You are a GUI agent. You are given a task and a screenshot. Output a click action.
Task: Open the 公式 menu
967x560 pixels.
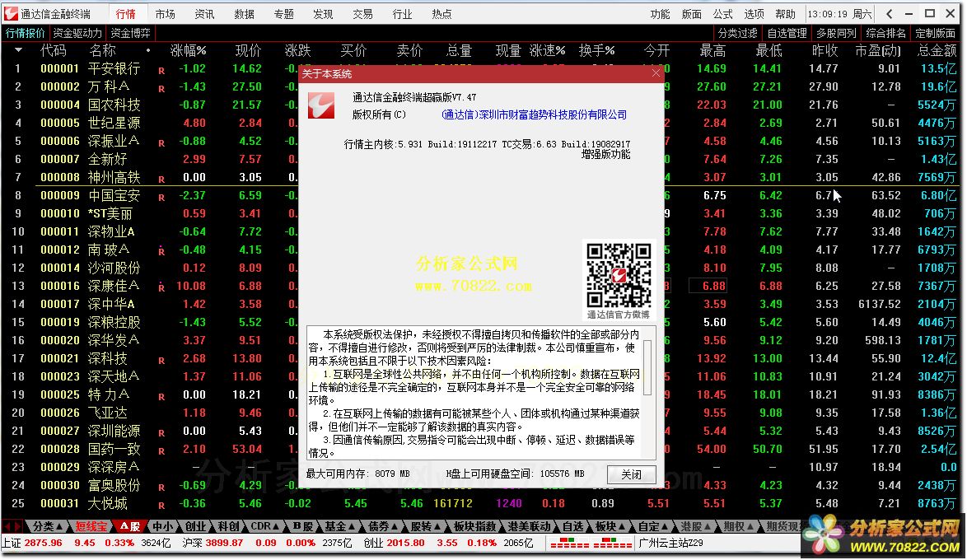pos(723,13)
